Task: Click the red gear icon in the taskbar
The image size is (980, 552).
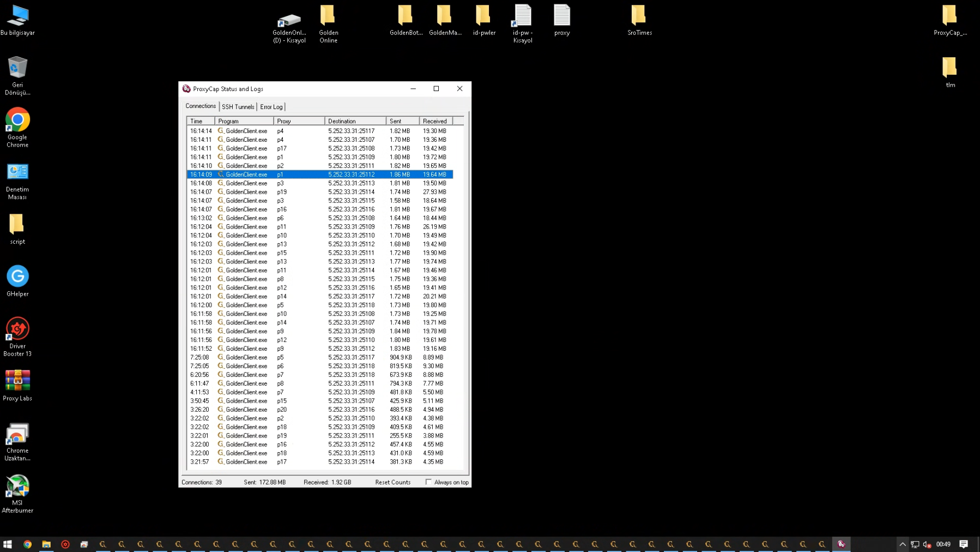Action: [65, 544]
